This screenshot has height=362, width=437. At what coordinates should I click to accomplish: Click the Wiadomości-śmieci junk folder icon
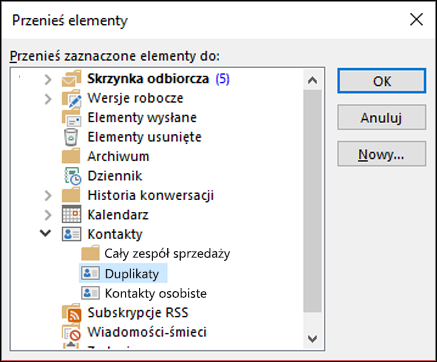tap(71, 332)
